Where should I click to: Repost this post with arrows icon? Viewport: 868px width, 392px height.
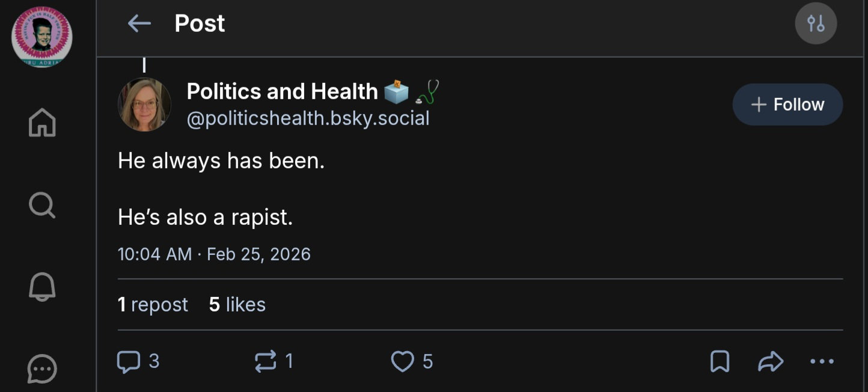pyautogui.click(x=266, y=361)
